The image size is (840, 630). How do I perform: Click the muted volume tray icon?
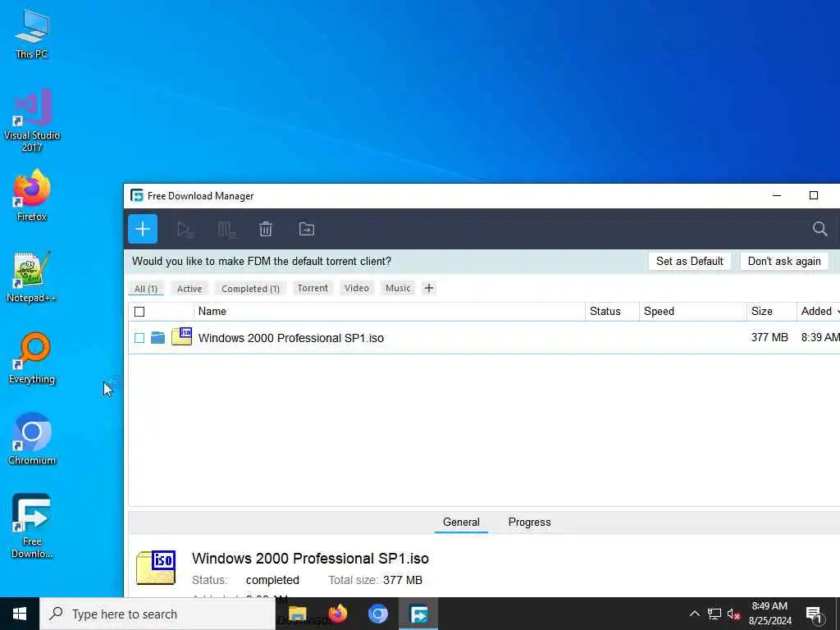click(733, 614)
